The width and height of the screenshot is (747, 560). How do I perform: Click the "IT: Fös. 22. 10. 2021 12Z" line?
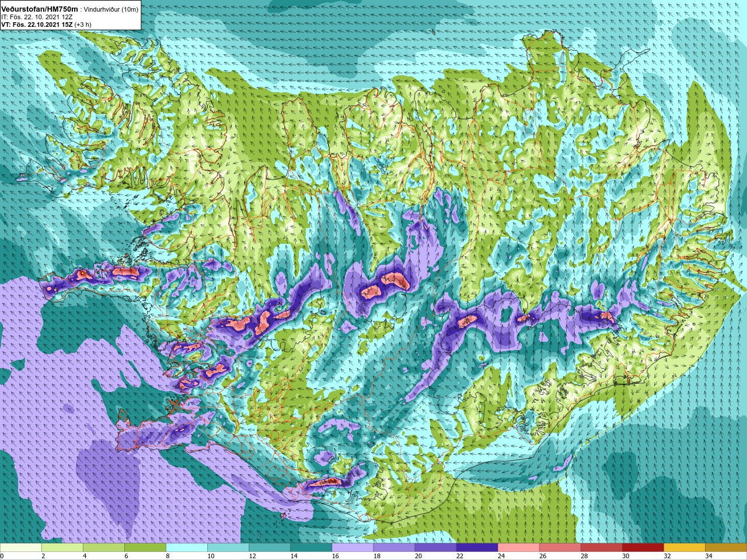36,17
